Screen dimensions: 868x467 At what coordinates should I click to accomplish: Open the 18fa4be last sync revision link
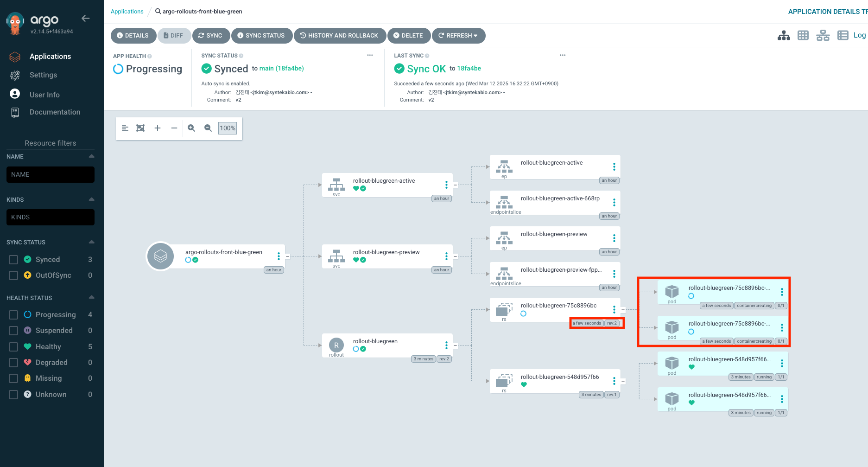point(469,68)
